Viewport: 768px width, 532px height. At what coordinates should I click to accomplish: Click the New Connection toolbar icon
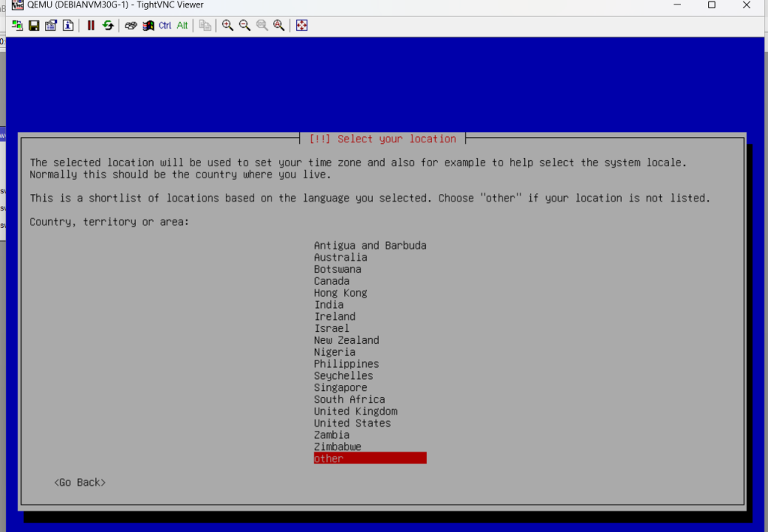(x=17, y=25)
